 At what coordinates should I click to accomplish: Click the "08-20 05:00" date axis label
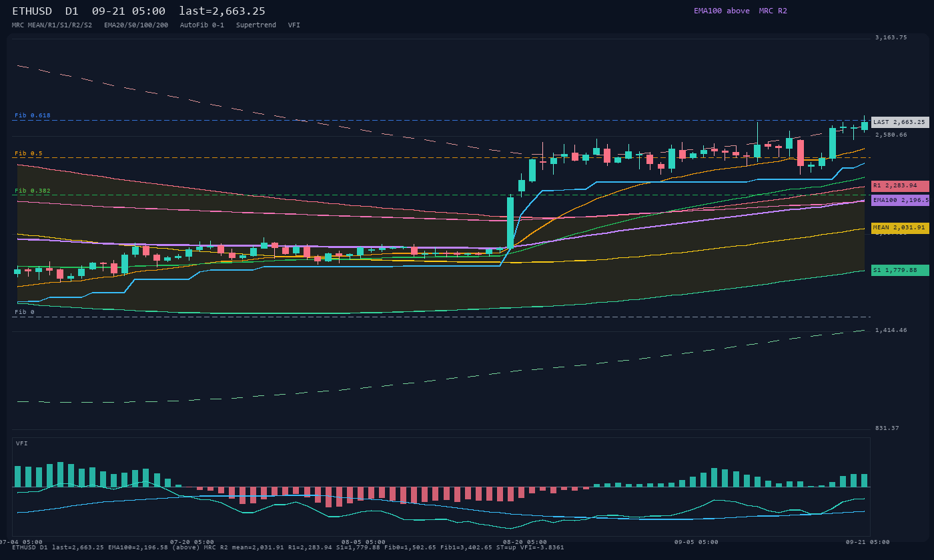click(x=525, y=542)
